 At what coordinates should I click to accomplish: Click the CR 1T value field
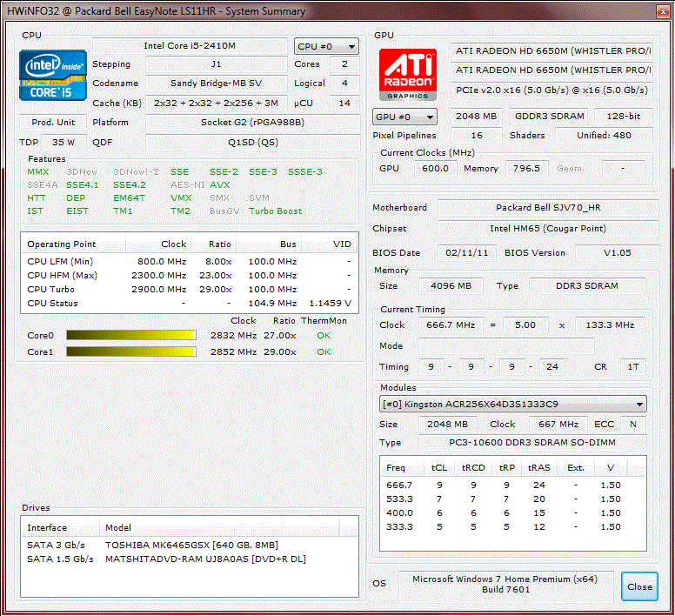tap(633, 367)
